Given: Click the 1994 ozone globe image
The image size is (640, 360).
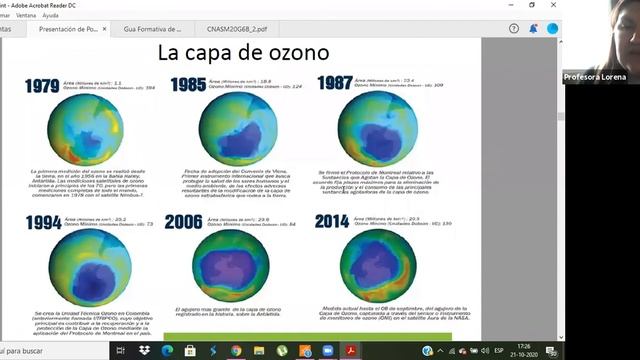Looking at the screenshot, I should [x=90, y=267].
